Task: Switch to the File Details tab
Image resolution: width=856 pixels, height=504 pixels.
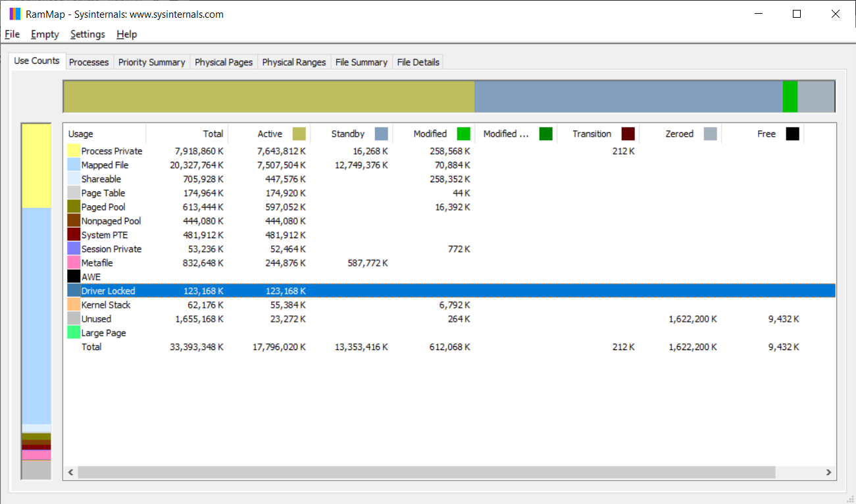Action: 418,62
